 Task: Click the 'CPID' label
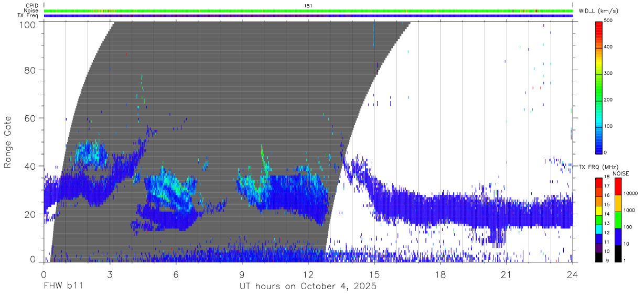tap(32, 6)
